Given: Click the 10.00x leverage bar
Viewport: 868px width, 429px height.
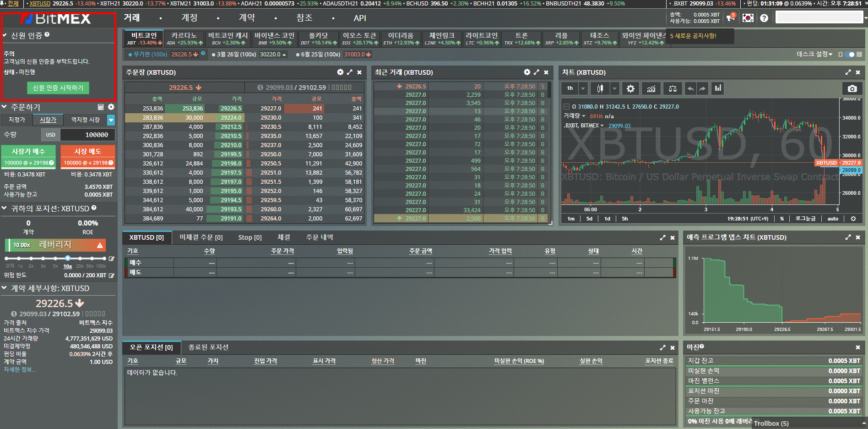Looking at the screenshot, I should [55, 245].
